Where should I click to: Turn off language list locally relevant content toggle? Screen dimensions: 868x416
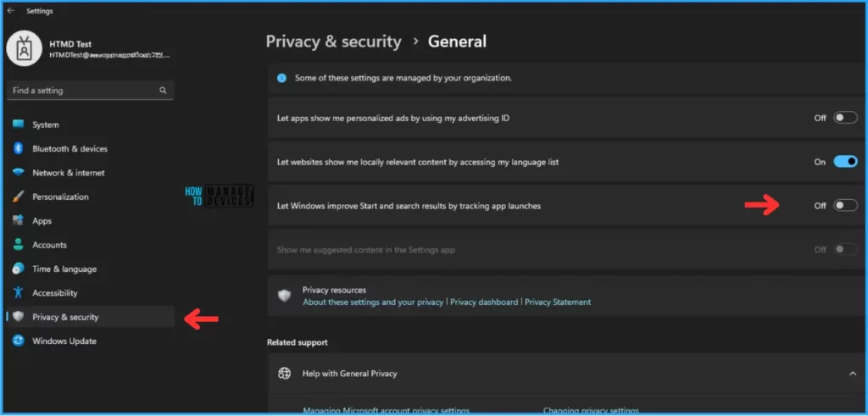845,162
